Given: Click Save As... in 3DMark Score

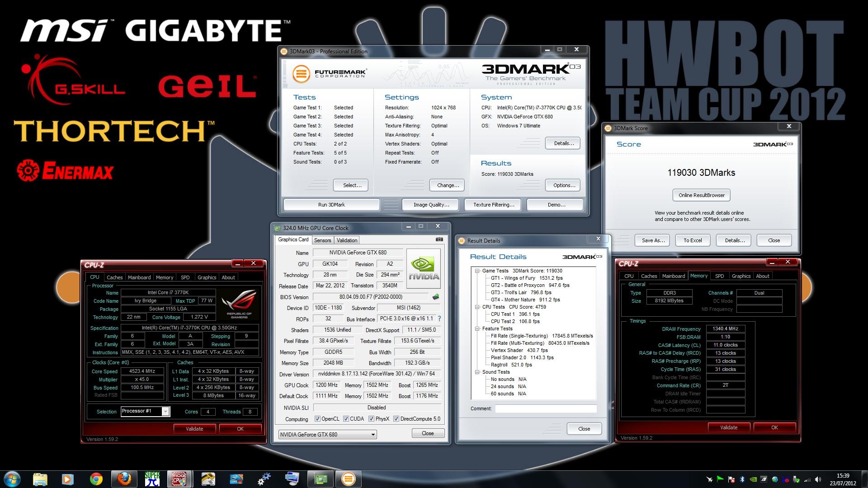Looking at the screenshot, I should [x=653, y=240].
